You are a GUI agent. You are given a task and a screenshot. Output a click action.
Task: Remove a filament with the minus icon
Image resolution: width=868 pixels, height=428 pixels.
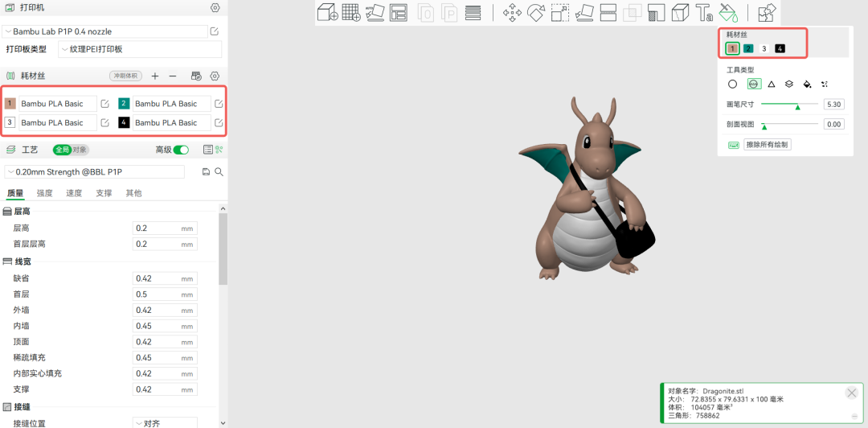(173, 76)
